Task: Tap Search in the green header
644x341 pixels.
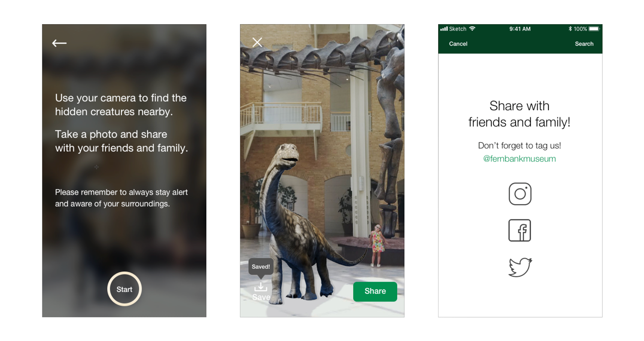Action: click(x=584, y=44)
